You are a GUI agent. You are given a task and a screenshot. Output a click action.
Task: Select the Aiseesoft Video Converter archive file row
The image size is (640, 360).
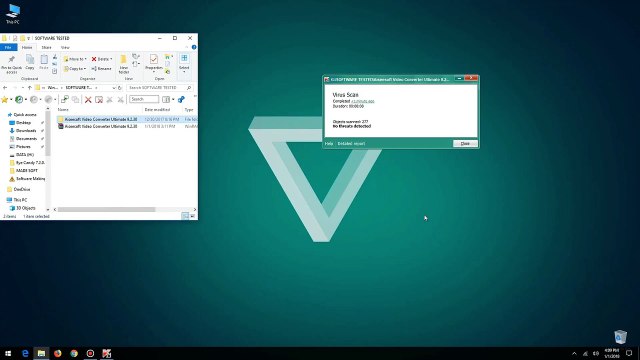(127, 127)
